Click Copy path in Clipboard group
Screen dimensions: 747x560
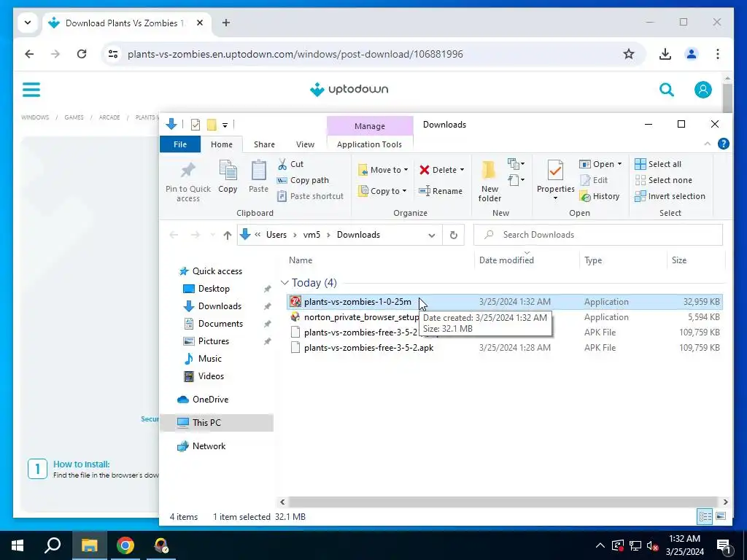(x=303, y=181)
